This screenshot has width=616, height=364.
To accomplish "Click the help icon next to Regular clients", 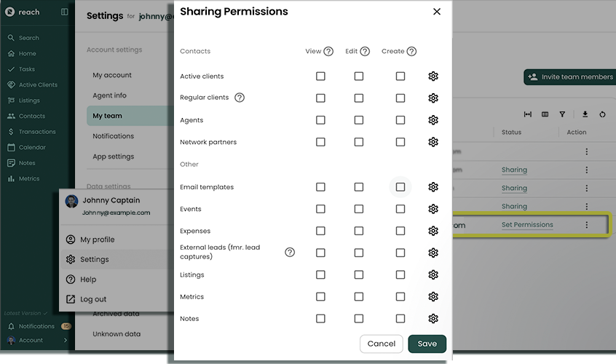I will (x=240, y=98).
